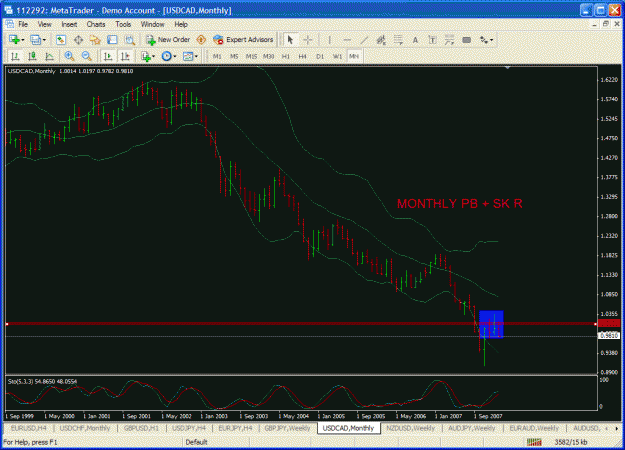Switch to Bar Chart display

click(x=15, y=56)
